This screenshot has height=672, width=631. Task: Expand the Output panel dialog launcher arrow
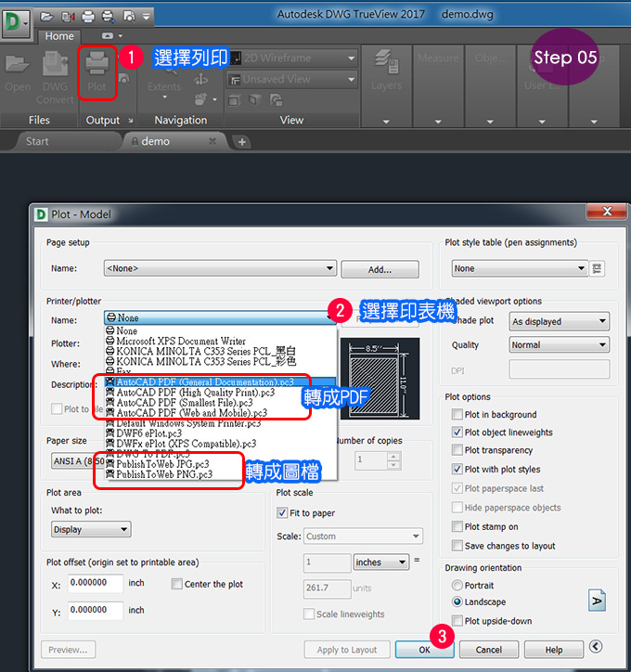(x=130, y=121)
